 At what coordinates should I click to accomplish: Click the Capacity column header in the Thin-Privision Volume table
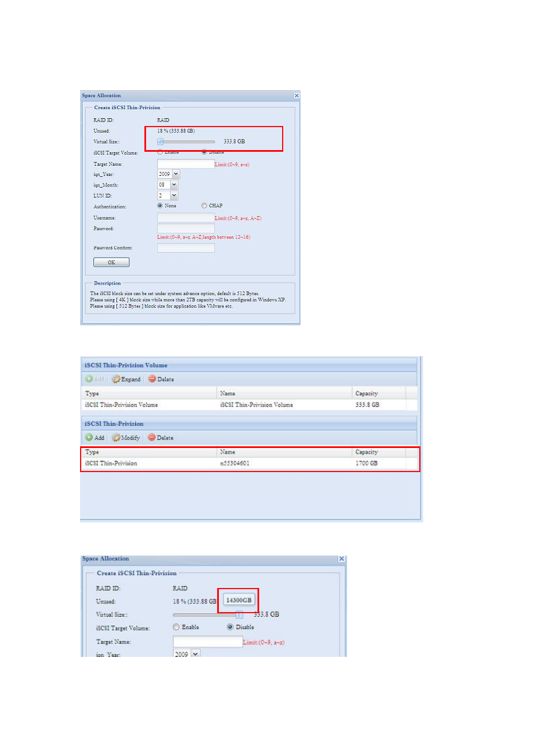pos(378,393)
